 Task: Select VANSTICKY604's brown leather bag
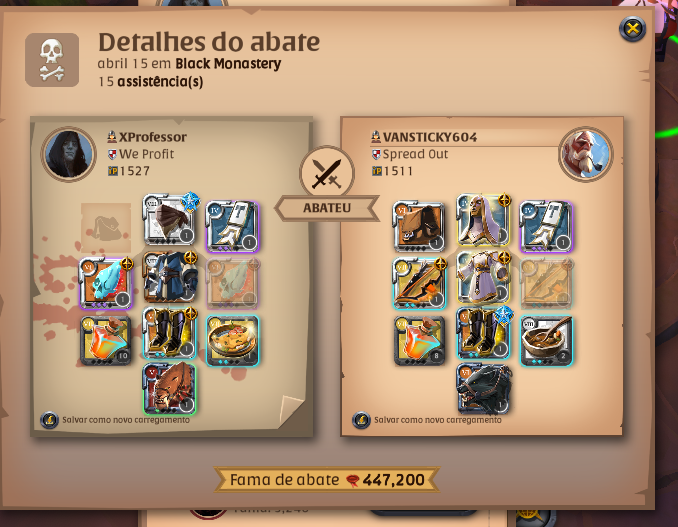point(419,227)
